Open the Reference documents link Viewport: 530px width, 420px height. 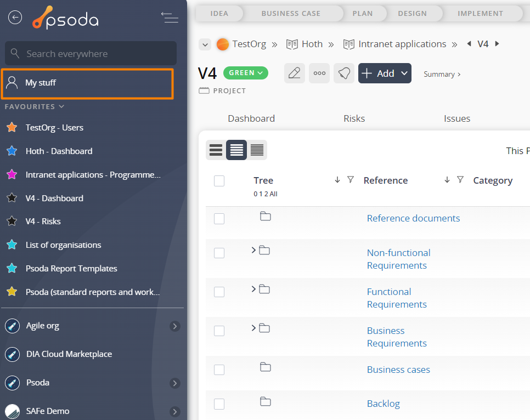[413, 218]
